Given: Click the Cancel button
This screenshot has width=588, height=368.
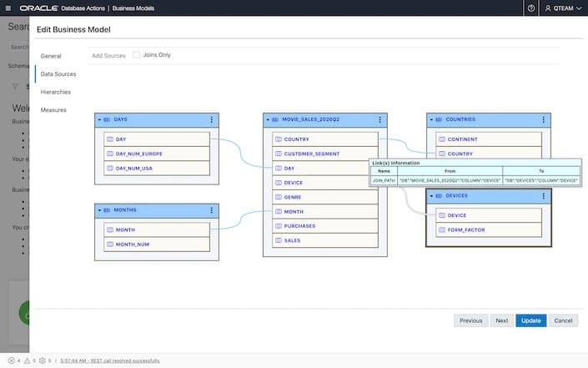Looking at the screenshot, I should pyautogui.click(x=563, y=320).
